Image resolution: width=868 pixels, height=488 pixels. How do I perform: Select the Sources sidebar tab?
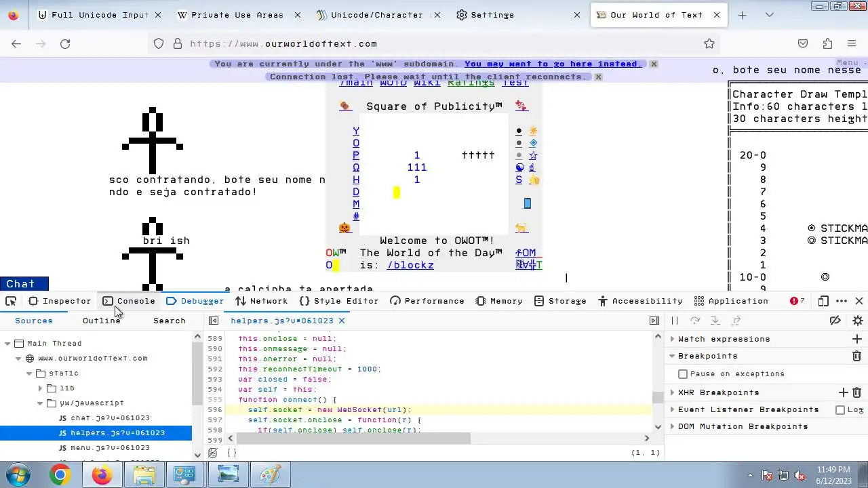[34, 321]
